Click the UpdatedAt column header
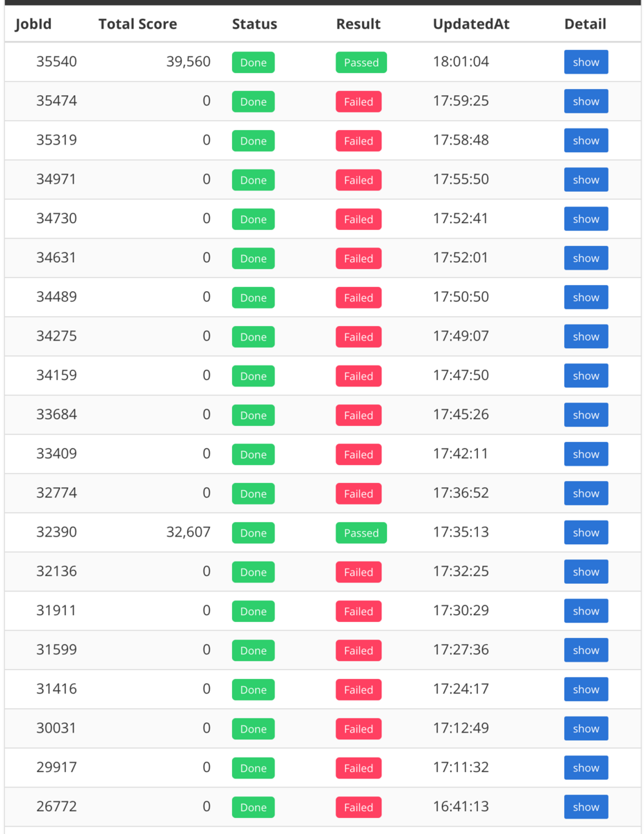 tap(471, 24)
